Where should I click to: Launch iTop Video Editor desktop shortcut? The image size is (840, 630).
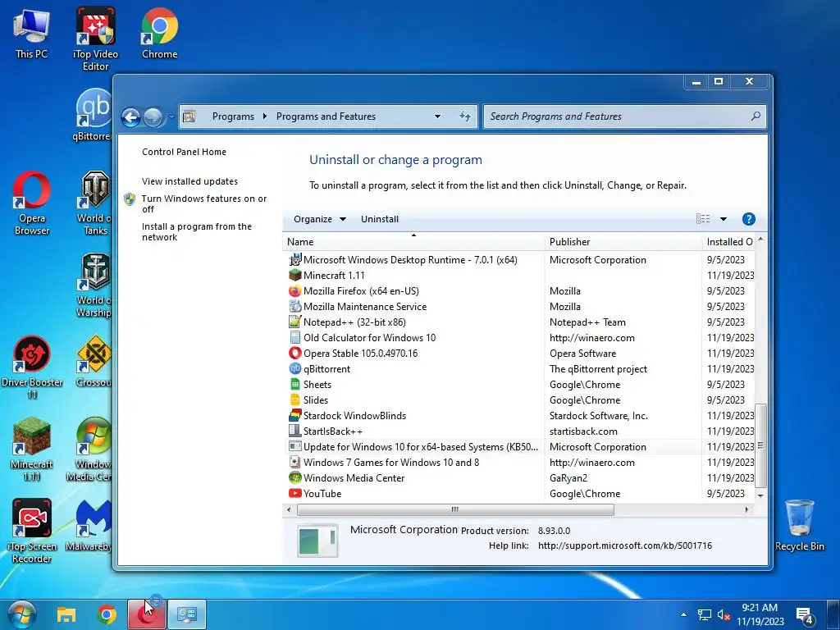pos(95,39)
